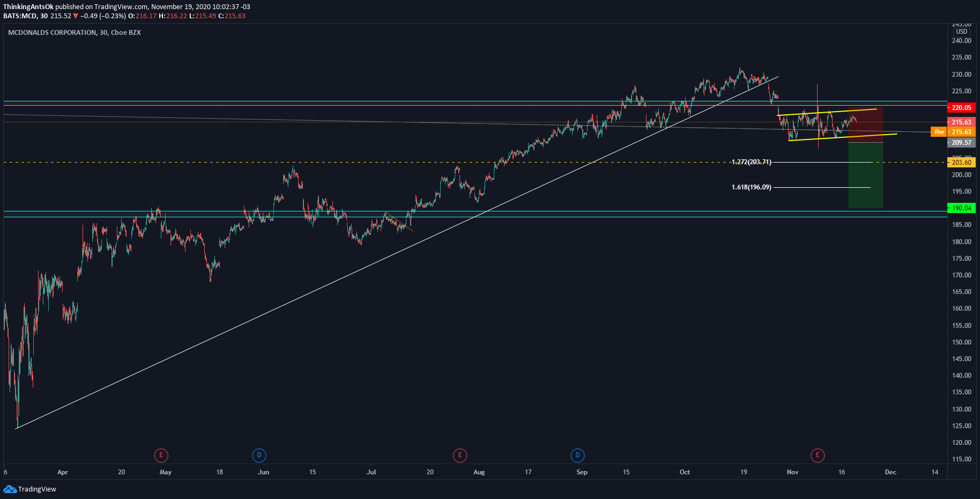Click the April earnings E marker

(x=161, y=456)
